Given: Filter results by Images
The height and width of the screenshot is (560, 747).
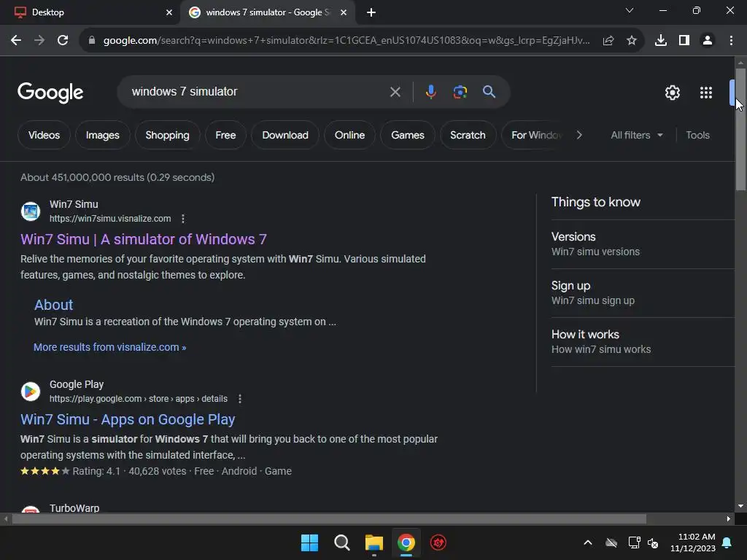Looking at the screenshot, I should 102,135.
